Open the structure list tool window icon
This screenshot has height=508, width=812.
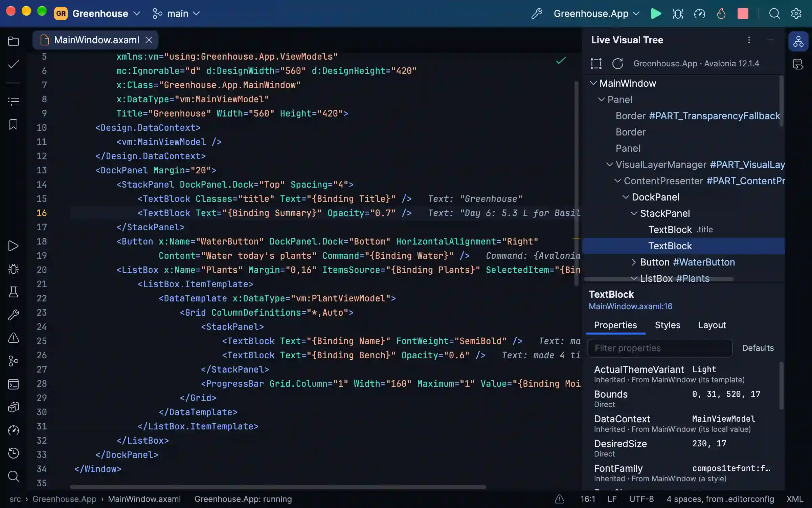click(14, 101)
